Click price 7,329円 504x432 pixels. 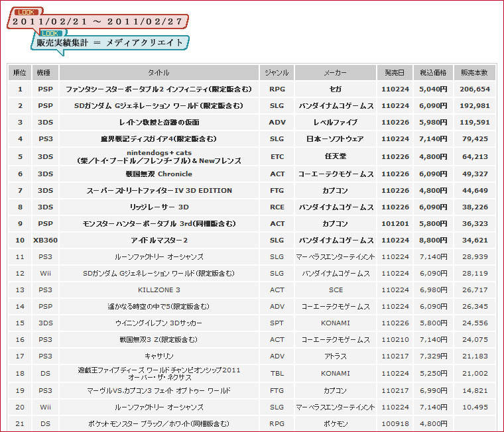tap(433, 356)
